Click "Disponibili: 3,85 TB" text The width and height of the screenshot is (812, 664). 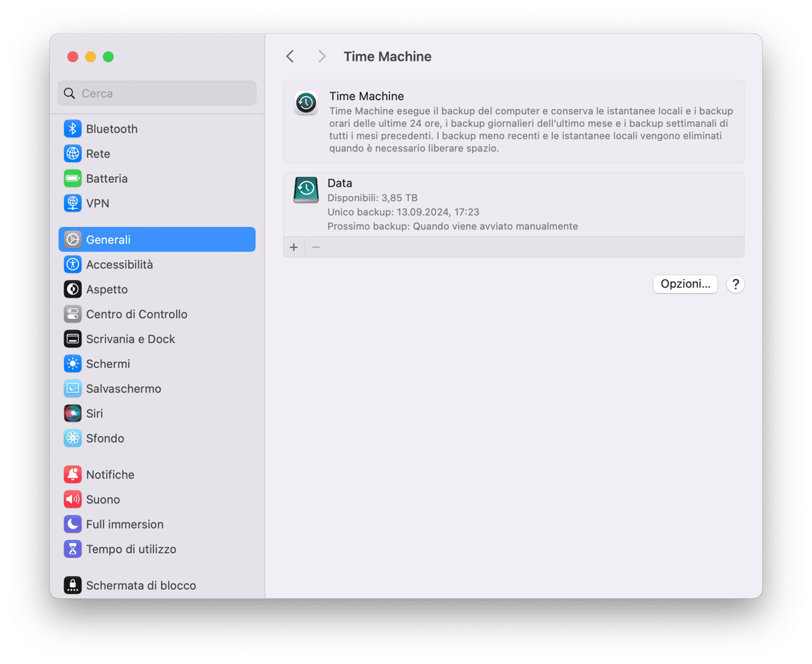[373, 198]
